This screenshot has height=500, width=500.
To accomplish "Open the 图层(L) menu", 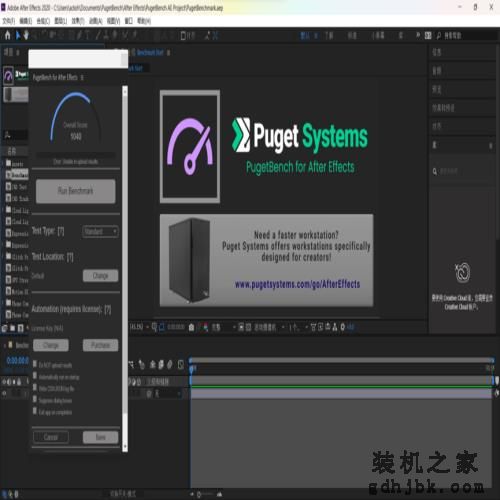I will tap(60, 21).
